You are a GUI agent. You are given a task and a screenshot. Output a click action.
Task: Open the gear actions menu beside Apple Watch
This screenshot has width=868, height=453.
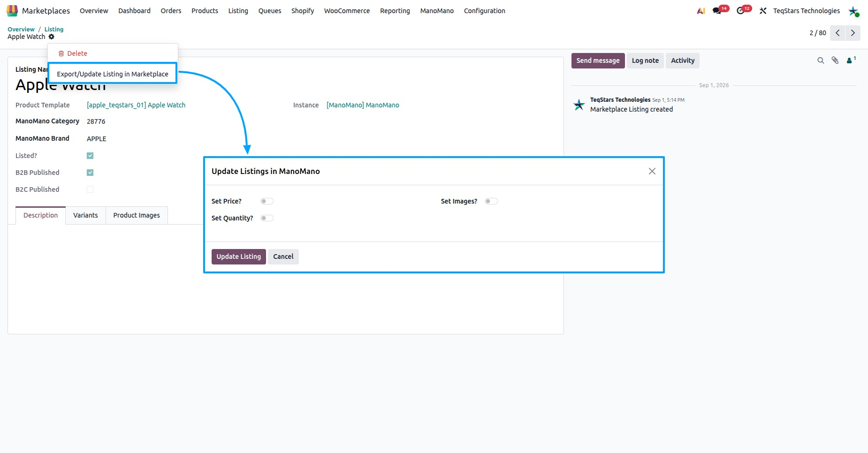52,37
